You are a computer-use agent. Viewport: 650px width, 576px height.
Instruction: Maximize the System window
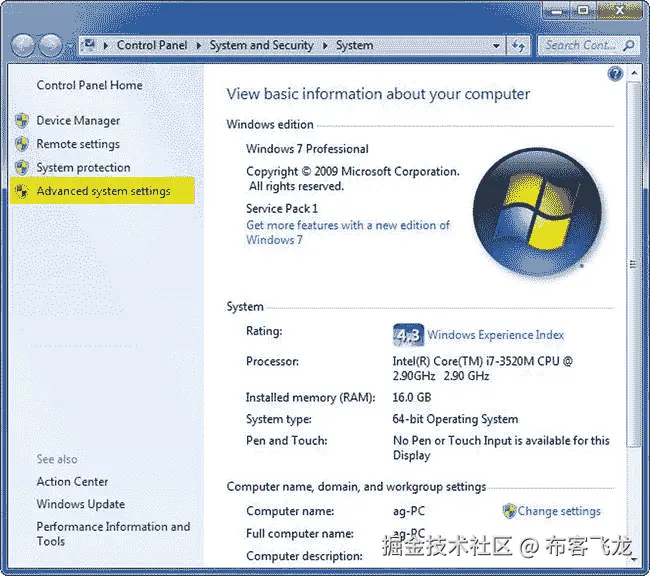pos(583,10)
